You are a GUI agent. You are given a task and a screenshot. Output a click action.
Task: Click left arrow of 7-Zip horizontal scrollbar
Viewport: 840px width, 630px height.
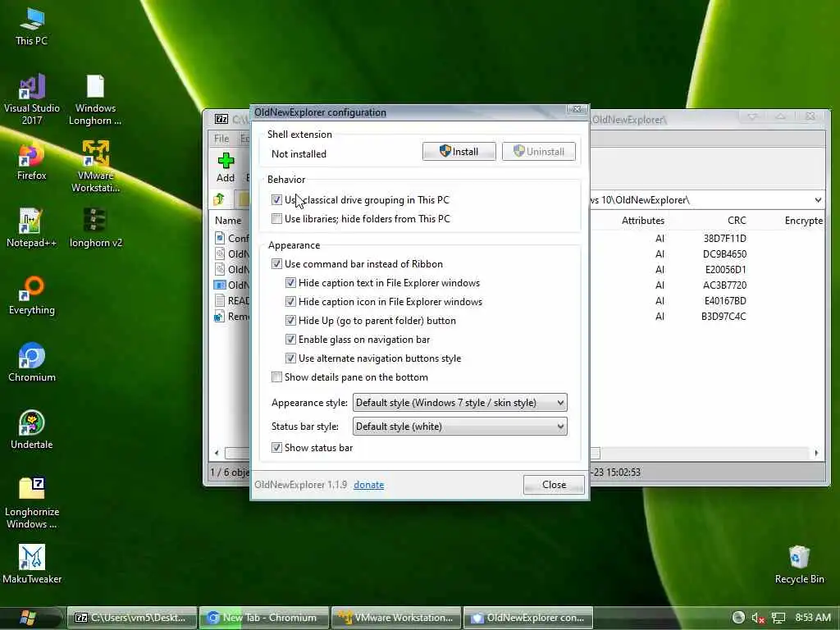pyautogui.click(x=217, y=453)
